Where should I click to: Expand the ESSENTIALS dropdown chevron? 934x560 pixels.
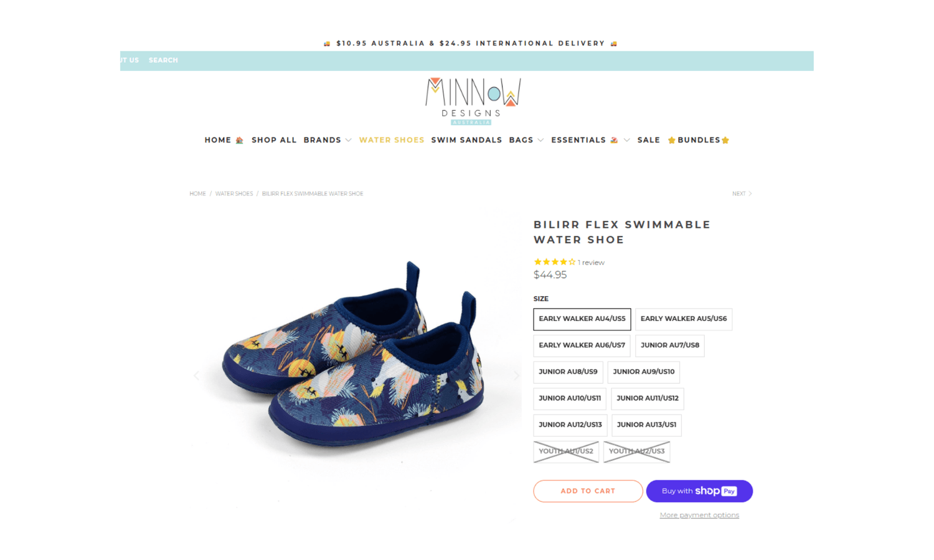tap(626, 140)
